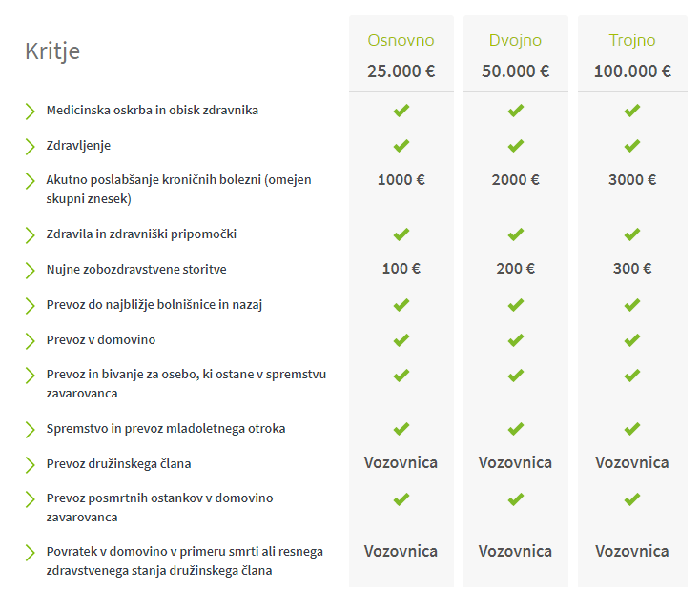The width and height of the screenshot is (700, 590).
Task: Select the Osnovno plan header
Action: pyautogui.click(x=401, y=53)
